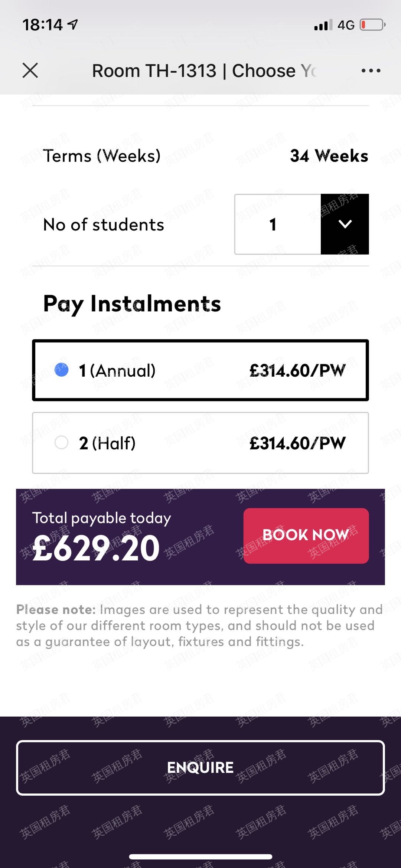This screenshot has height=868, width=401.
Task: Open the three-dot more options menu
Action: tap(371, 71)
